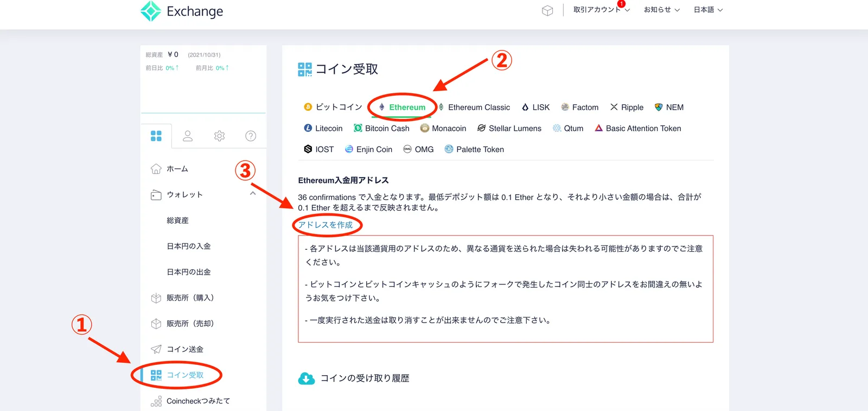Click the LISK coin icon

pyautogui.click(x=525, y=107)
